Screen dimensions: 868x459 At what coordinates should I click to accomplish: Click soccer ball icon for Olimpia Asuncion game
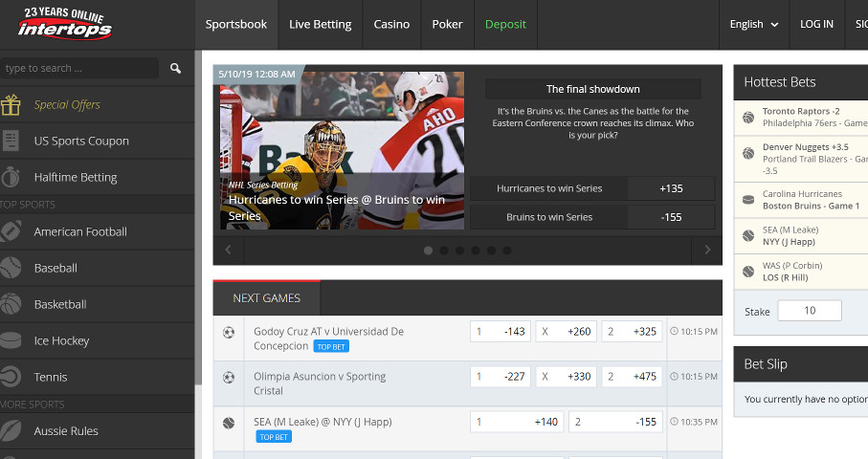[x=229, y=377]
